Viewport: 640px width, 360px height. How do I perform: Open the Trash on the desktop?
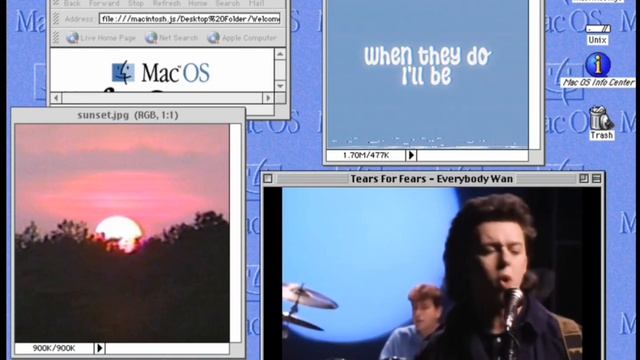tap(601, 123)
